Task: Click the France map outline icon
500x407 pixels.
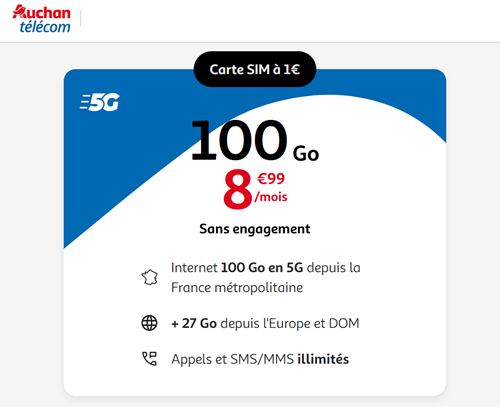Action: (149, 277)
